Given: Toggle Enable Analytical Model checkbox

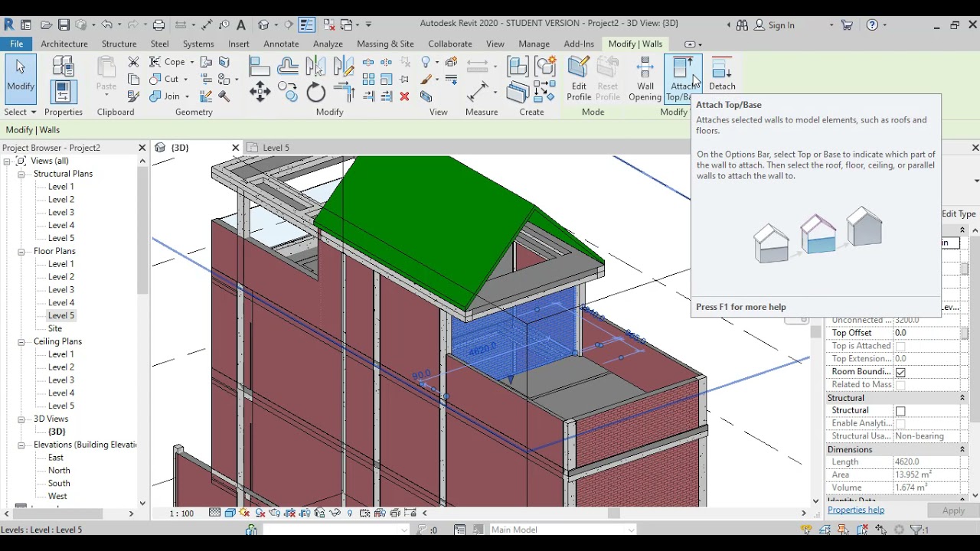Looking at the screenshot, I should [x=900, y=424].
